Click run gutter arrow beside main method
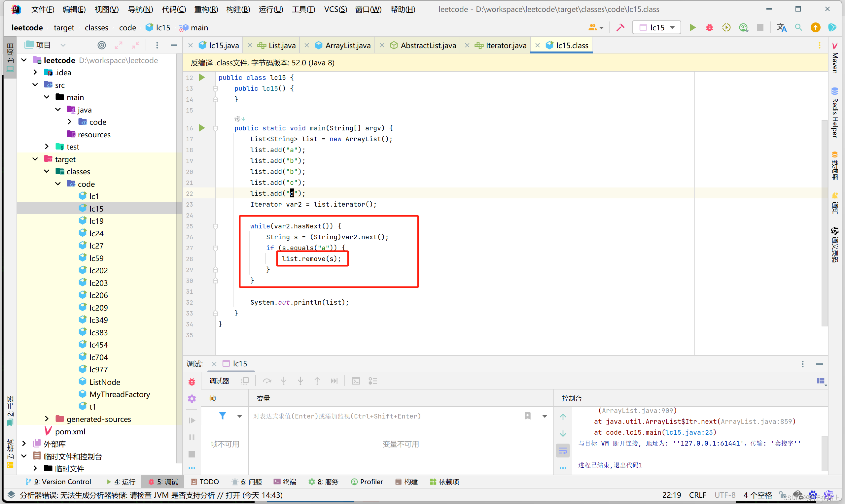 202,128
